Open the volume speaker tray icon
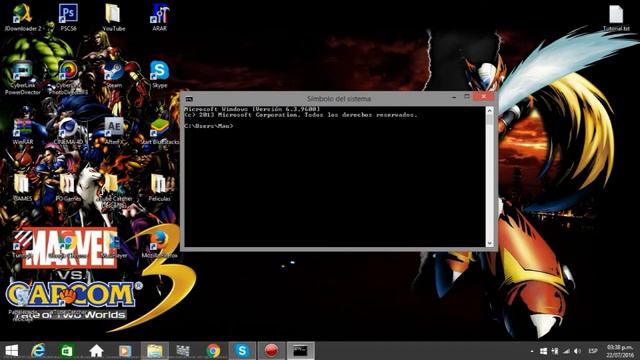640x360 pixels. (x=577, y=351)
